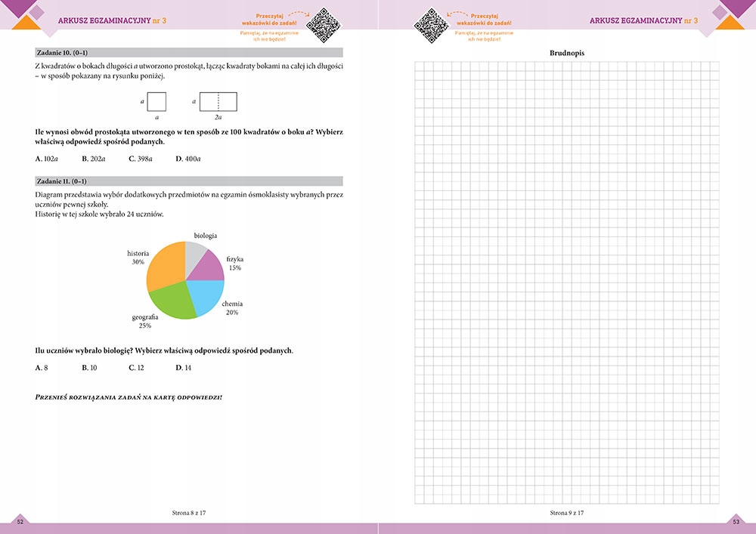Click right page title 'ARKUSZ EGZAMINACYJNY nr 3'
Viewport: 756px width, 534px height.
[643, 20]
